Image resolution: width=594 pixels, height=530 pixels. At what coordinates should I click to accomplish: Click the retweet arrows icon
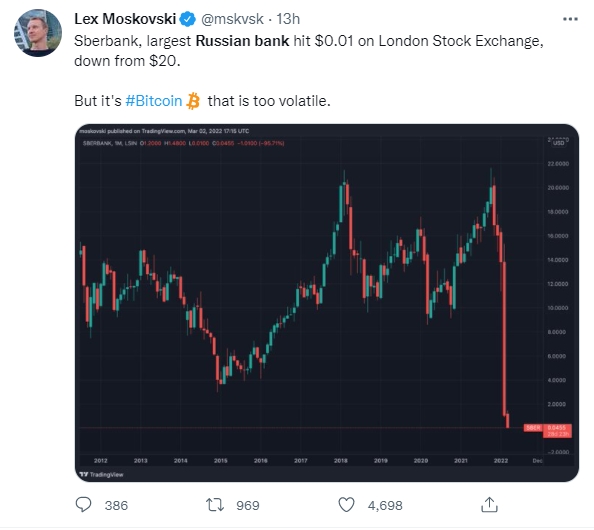[x=215, y=505]
